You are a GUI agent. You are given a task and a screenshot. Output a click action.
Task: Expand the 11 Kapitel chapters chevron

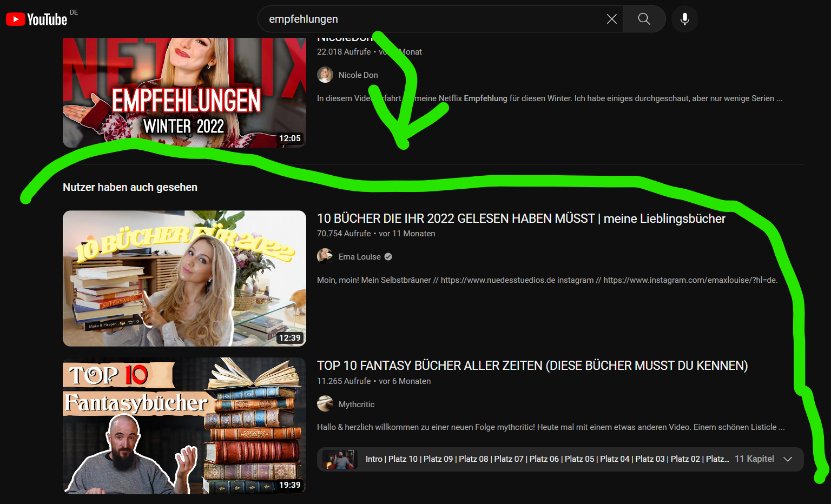788,459
